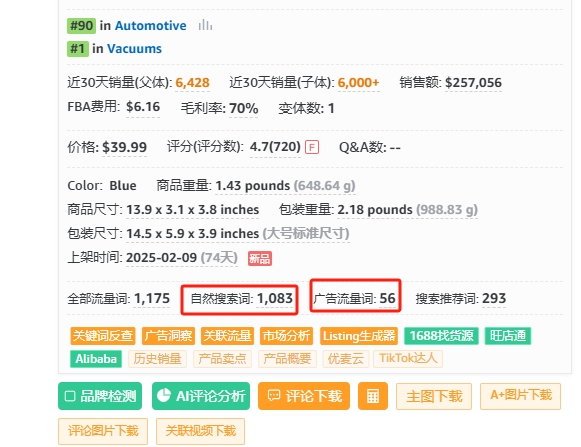This screenshot has width=581, height=447.
Task: Click the 评论下载 orange button
Action: click(304, 396)
